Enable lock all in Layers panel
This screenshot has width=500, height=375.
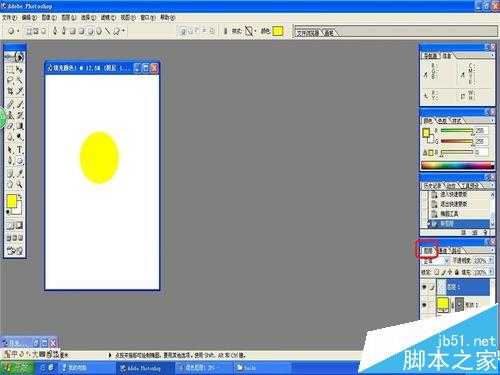(x=457, y=272)
